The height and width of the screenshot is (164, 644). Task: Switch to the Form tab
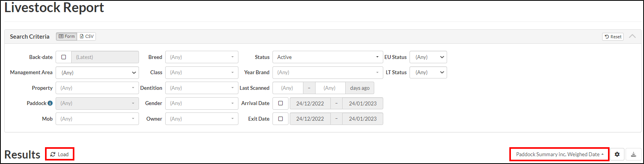pyautogui.click(x=67, y=36)
